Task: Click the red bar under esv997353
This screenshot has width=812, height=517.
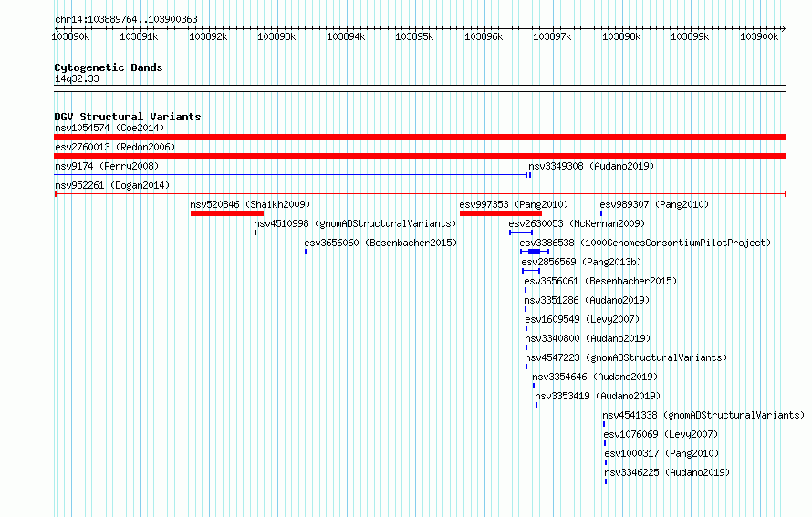Action: pyautogui.click(x=501, y=213)
